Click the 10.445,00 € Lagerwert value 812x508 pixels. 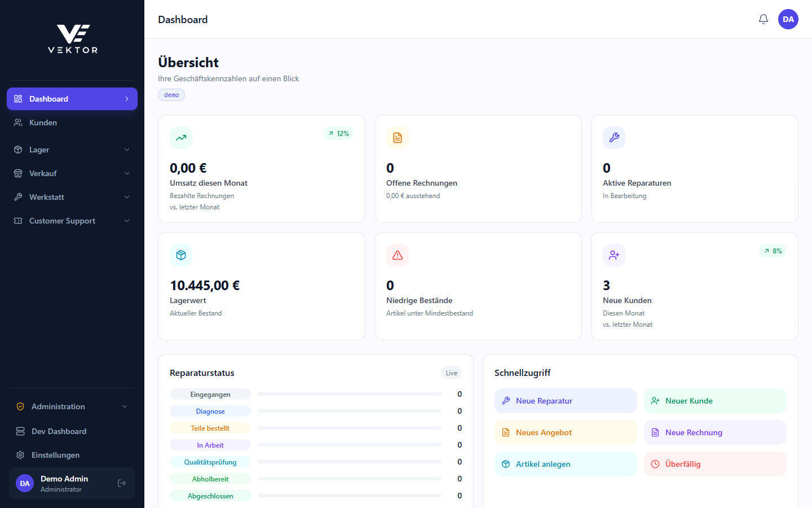tap(205, 286)
